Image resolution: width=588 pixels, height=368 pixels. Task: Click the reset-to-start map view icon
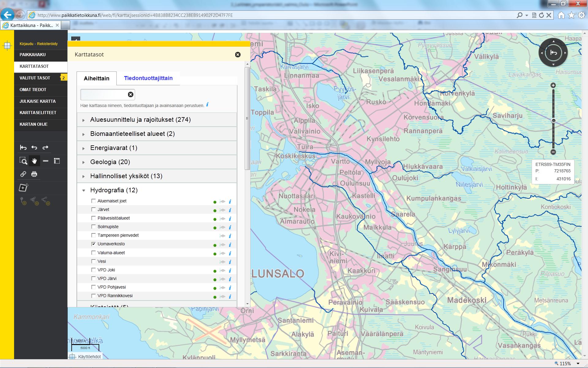pos(23,148)
